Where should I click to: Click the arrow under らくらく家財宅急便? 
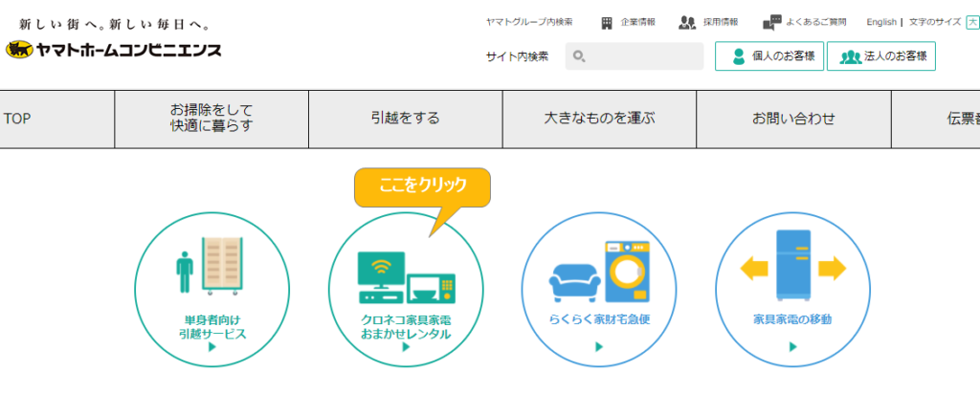pyautogui.click(x=599, y=347)
